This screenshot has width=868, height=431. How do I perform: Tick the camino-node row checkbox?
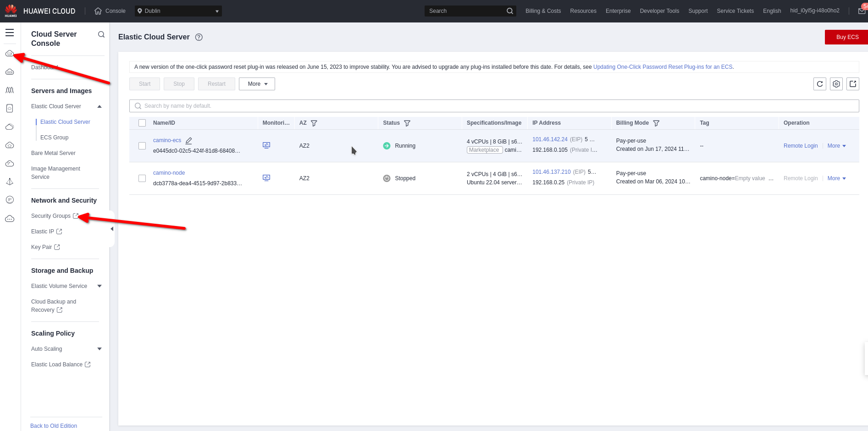click(x=142, y=178)
